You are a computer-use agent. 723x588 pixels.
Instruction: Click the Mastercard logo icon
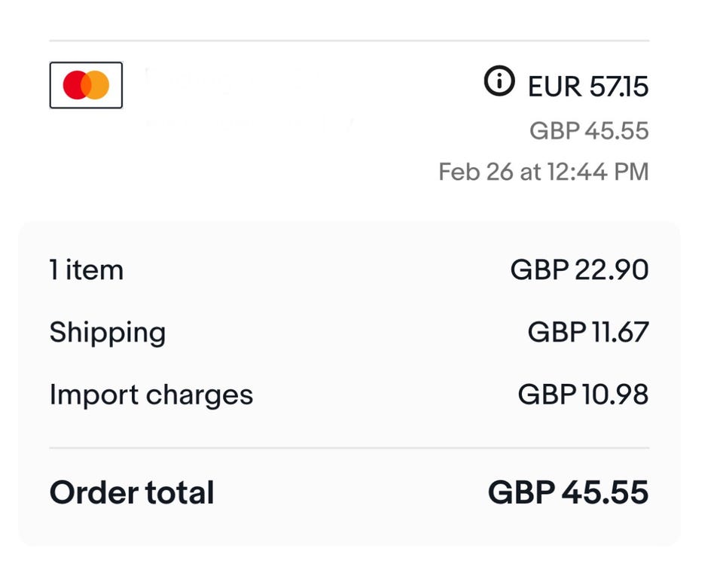[x=86, y=85]
